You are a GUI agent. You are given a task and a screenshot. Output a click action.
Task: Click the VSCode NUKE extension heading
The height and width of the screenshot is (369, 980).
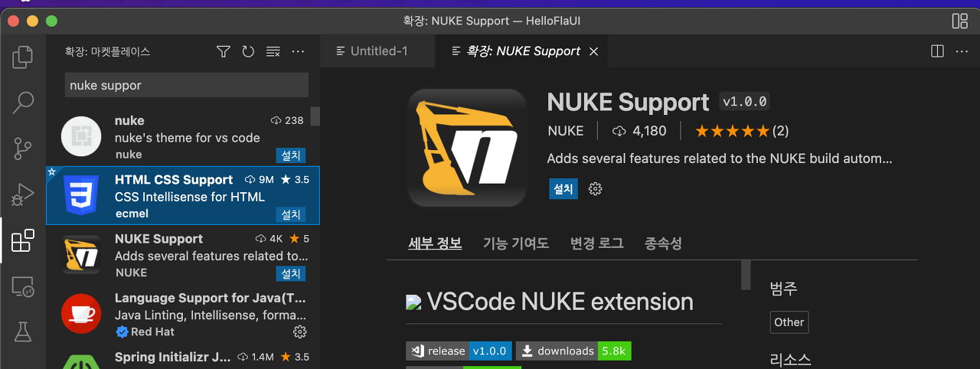pos(560,302)
